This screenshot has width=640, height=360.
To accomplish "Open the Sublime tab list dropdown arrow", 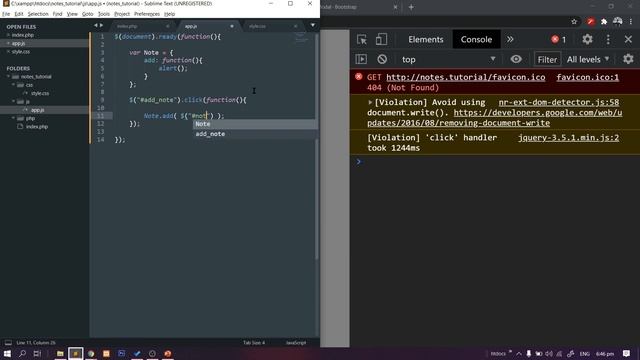I will tap(313, 25).
